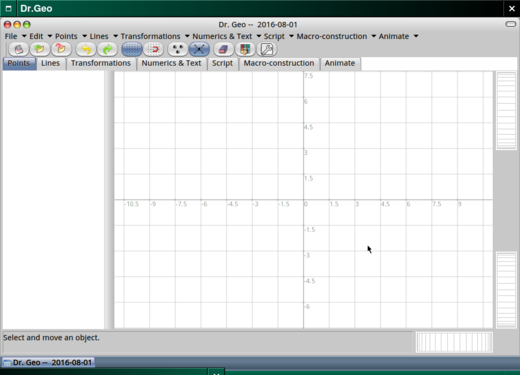Expand the arrow next to the Lines menu
The height and width of the screenshot is (375, 520).
coord(115,36)
